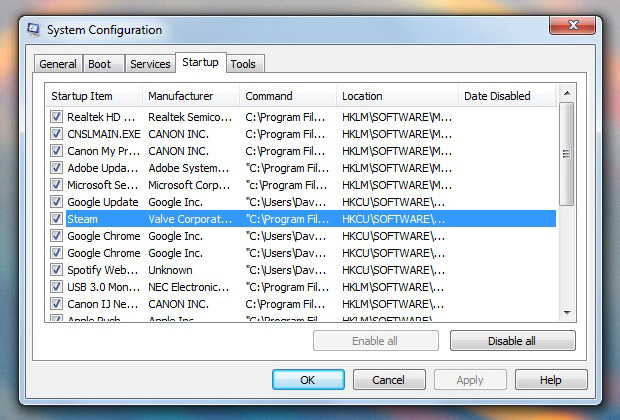Disable the Adobe Upda... startup item
Viewport: 620px width, 420px height.
[56, 168]
